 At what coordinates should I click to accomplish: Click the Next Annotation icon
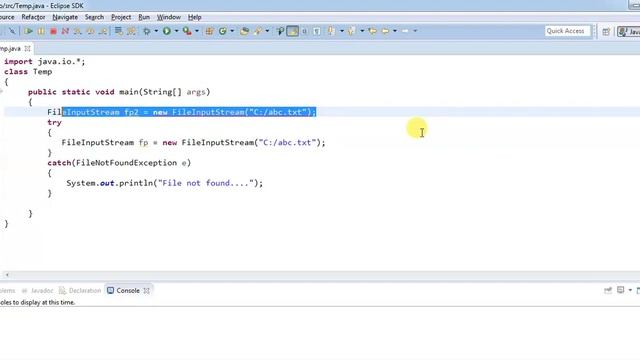(331, 31)
